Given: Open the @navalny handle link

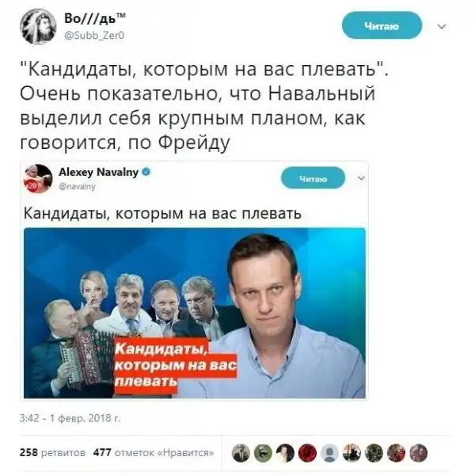Looking at the screenshot, I should [x=77, y=186].
